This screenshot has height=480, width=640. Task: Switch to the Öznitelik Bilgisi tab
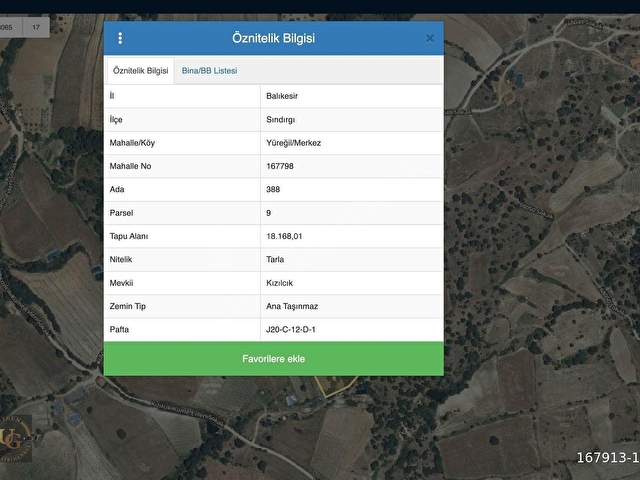coord(140,71)
